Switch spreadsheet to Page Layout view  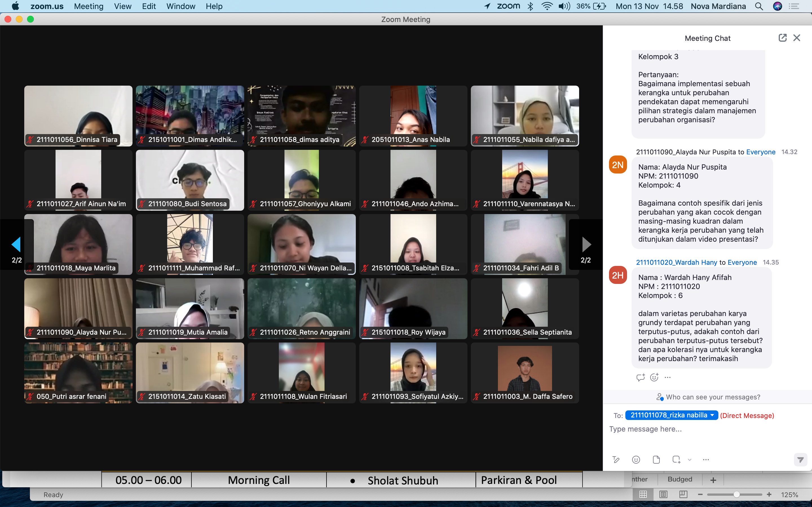click(663, 494)
